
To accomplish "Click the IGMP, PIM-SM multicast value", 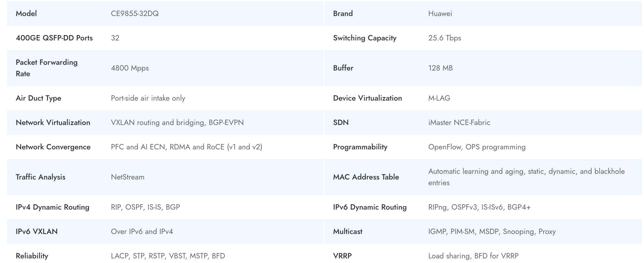I will click(492, 232).
